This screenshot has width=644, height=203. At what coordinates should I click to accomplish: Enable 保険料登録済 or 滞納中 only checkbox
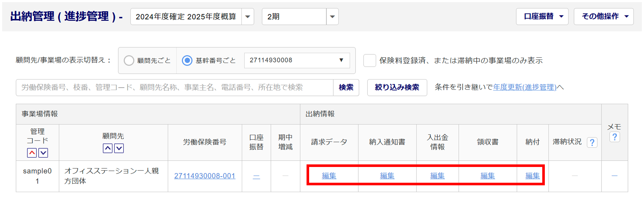point(370,60)
